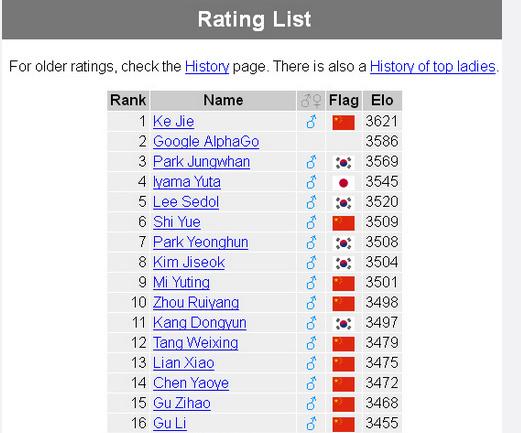Open the History page link

207,66
